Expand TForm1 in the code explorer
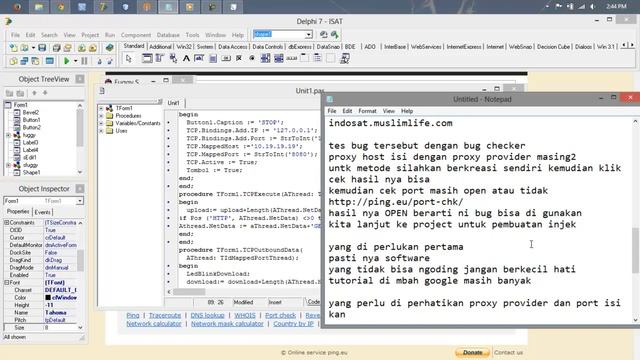The image size is (640, 360). [x=101, y=108]
